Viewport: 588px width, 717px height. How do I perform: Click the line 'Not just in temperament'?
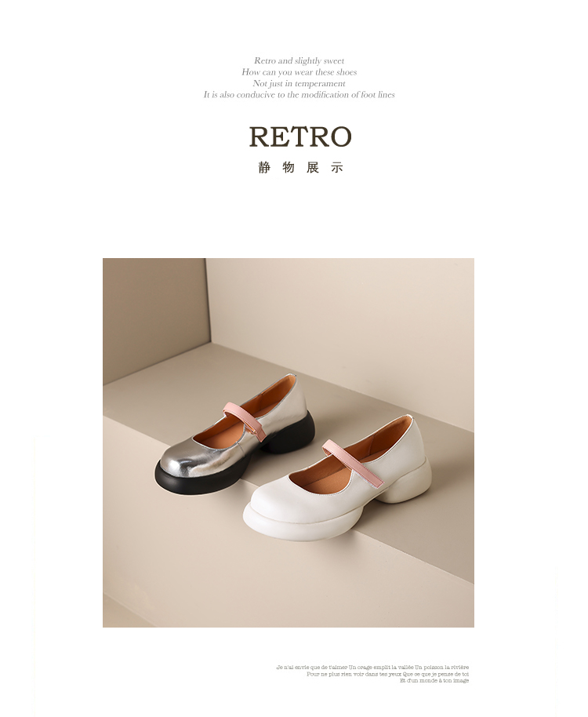[299, 84]
